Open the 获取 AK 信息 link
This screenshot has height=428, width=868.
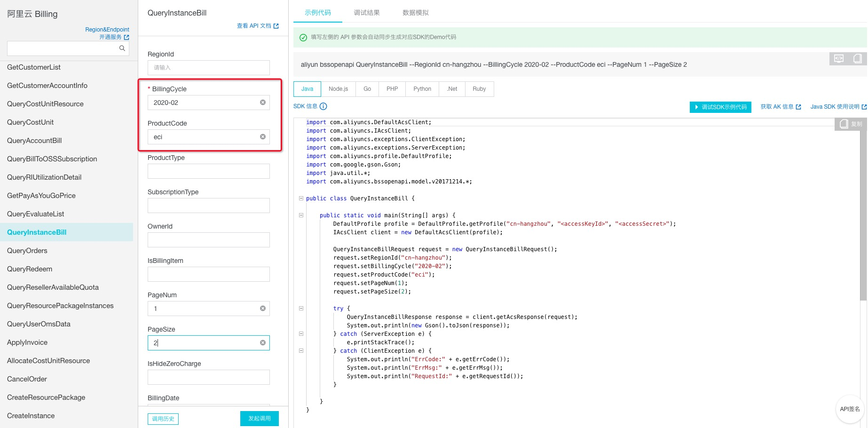pos(781,107)
